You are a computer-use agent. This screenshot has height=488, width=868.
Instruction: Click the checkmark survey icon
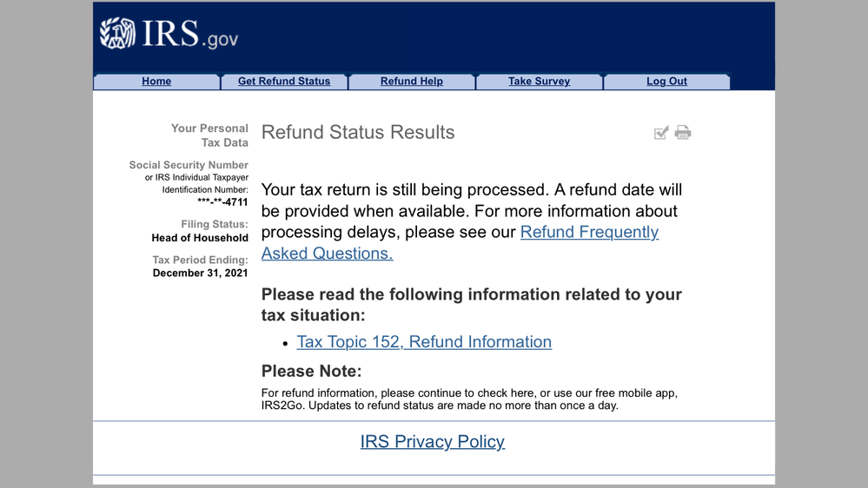[661, 133]
